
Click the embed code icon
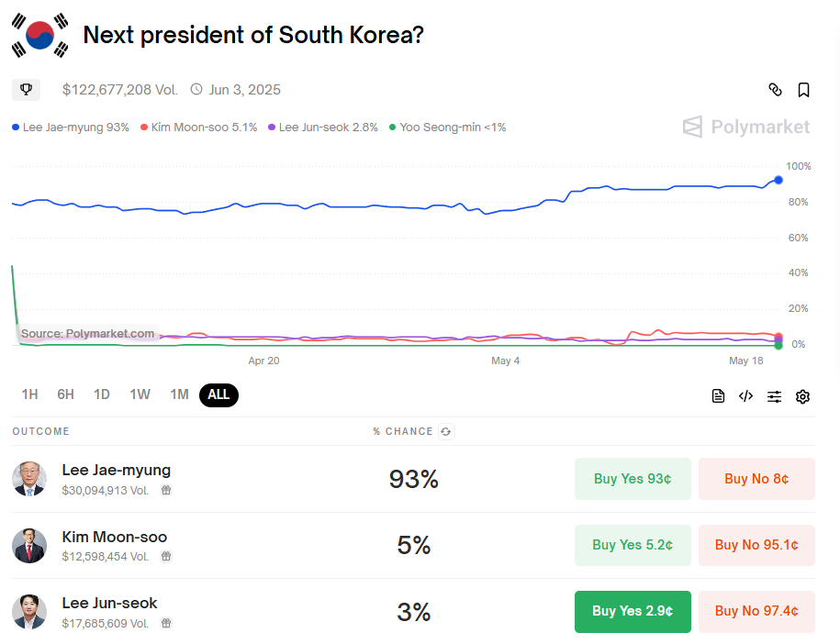pos(745,396)
